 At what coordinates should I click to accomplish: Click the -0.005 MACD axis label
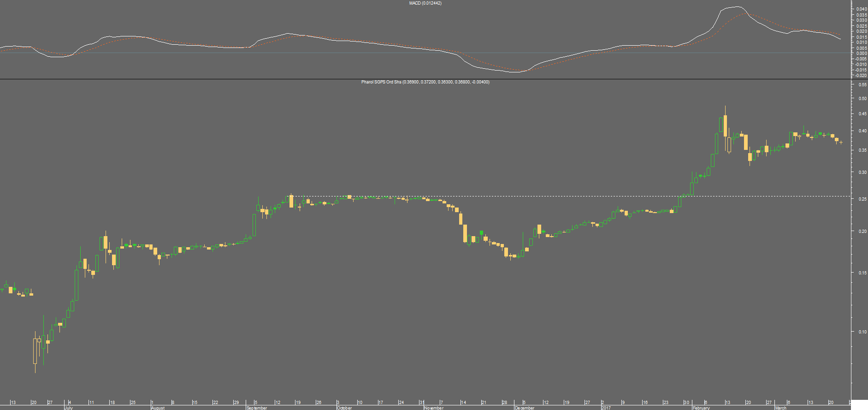[861, 59]
